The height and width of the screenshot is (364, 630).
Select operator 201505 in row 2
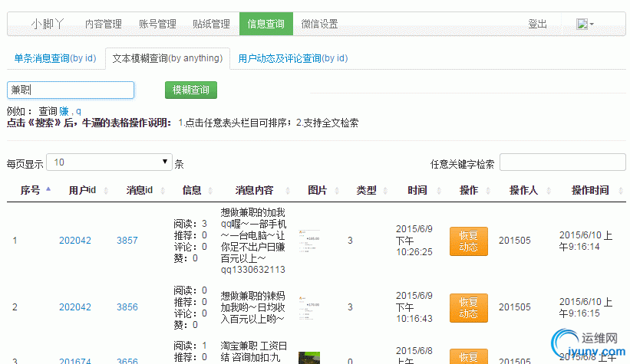pyautogui.click(x=515, y=307)
